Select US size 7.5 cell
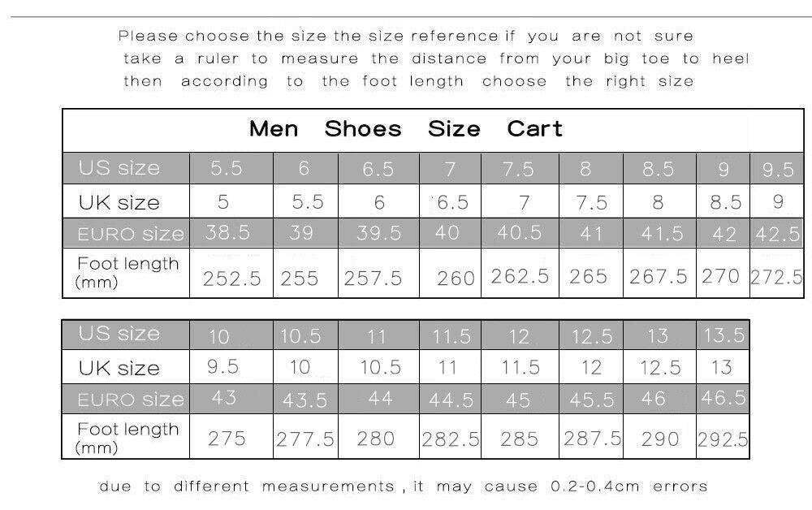Screen dimensions: 812x510 coord(520,168)
